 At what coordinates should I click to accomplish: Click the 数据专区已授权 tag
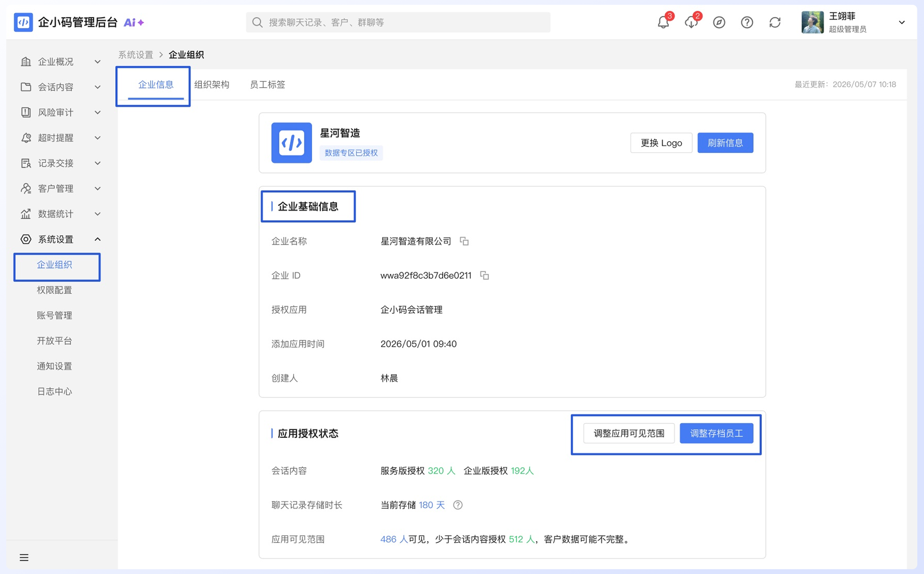pyautogui.click(x=351, y=153)
